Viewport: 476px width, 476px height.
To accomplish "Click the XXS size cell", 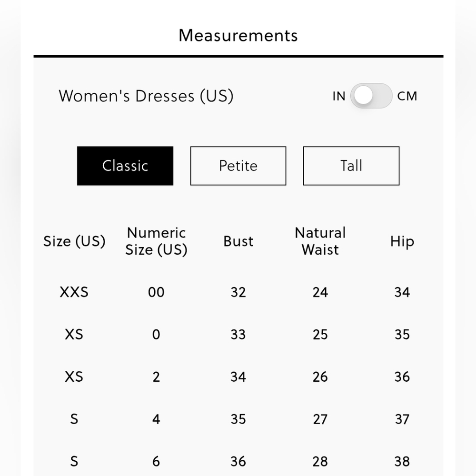I will click(74, 292).
